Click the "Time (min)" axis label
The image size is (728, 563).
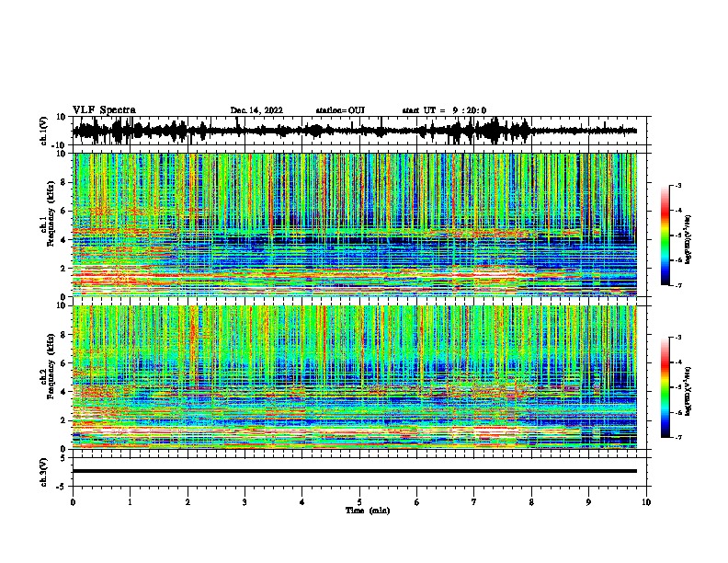click(x=368, y=511)
